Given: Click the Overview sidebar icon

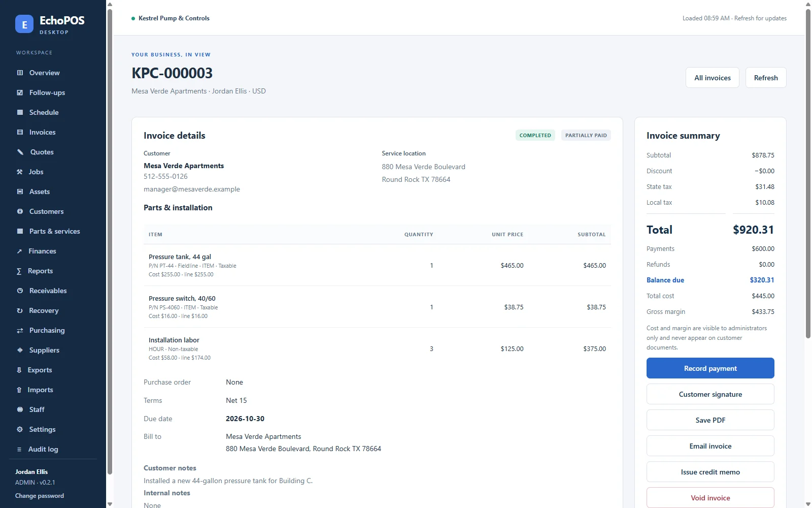Looking at the screenshot, I should [20, 73].
